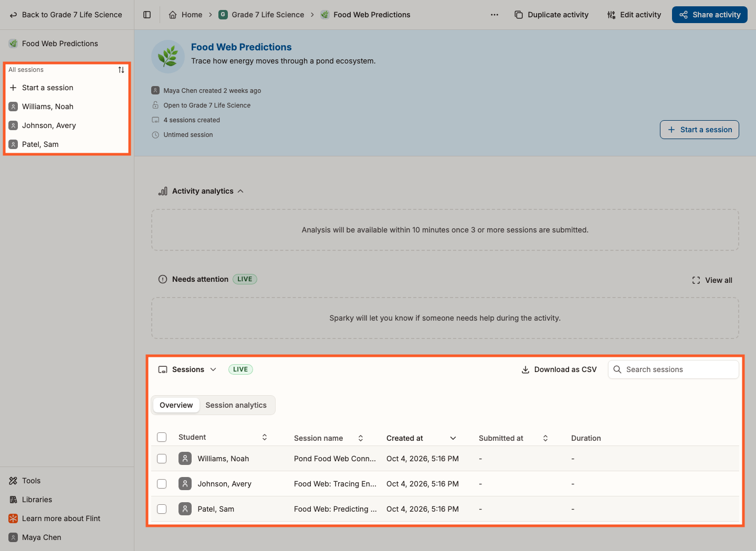The height and width of the screenshot is (551, 756).
Task: Toggle the select-all sessions checkbox
Action: click(162, 437)
